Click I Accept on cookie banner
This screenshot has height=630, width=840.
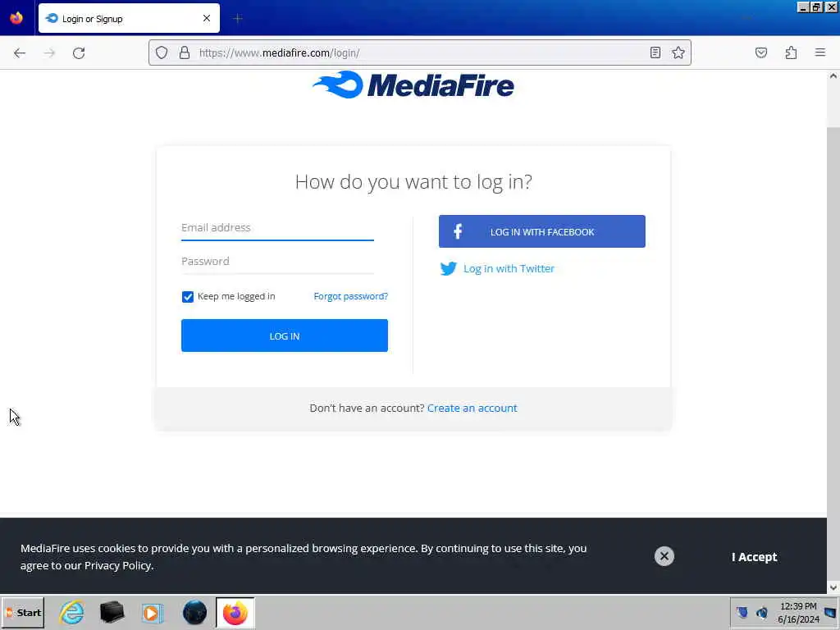pos(755,557)
